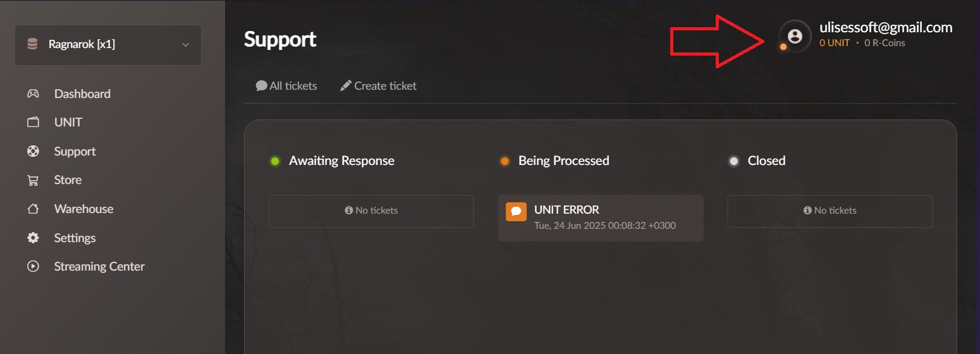Image resolution: width=980 pixels, height=354 pixels.
Task: Click the Support lifebuoy icon
Action: (x=33, y=152)
